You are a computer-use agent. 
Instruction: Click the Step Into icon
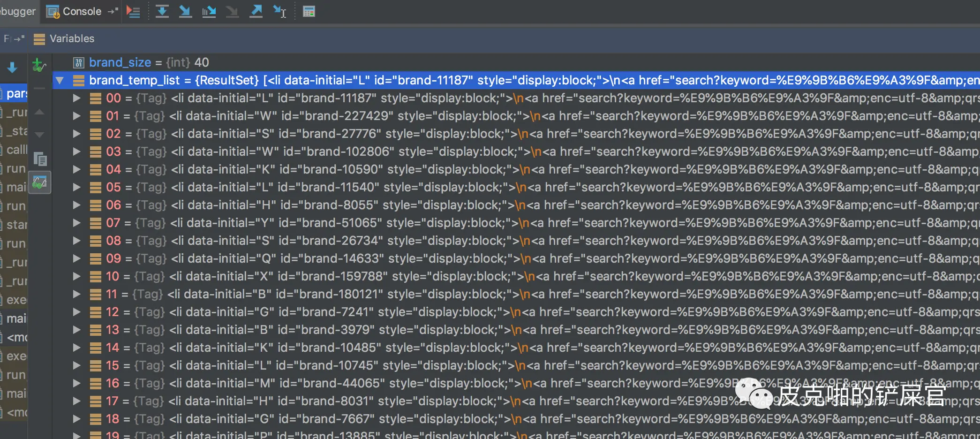[185, 11]
